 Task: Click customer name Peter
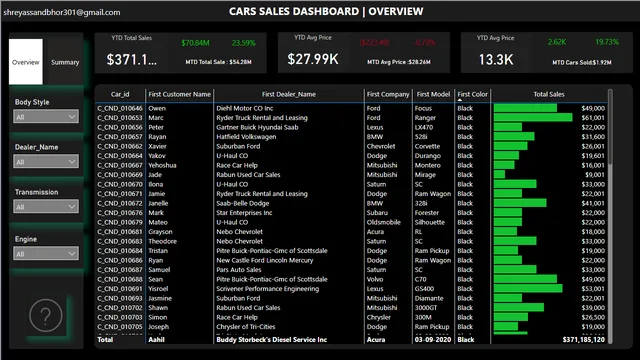(156, 127)
